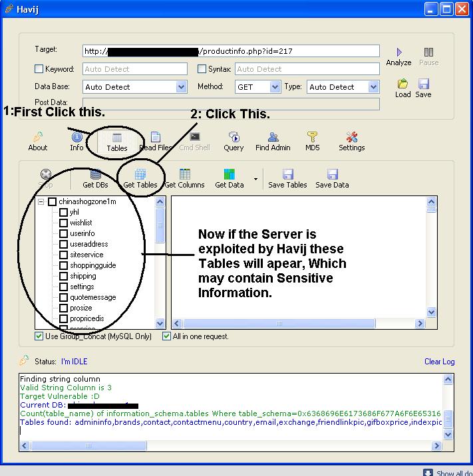Open the Type Auto Detect dropdown
The height and width of the screenshot is (476, 473).
tap(373, 87)
